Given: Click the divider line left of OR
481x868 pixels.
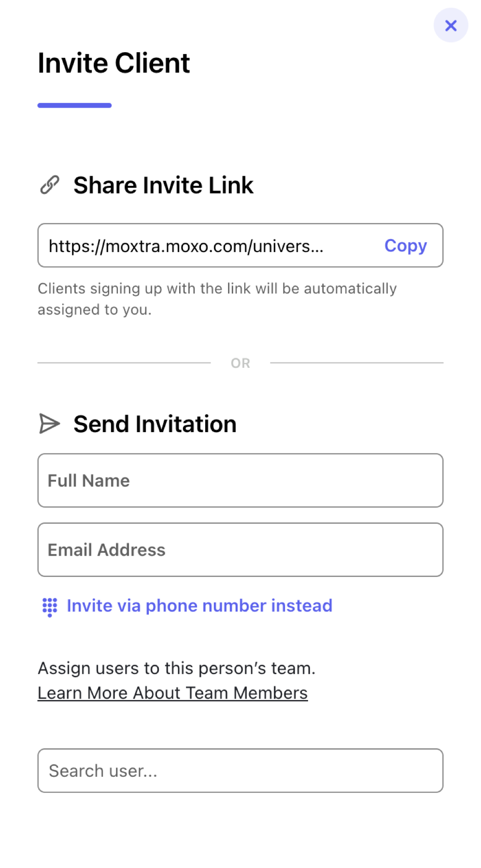Looking at the screenshot, I should pyautogui.click(x=124, y=363).
